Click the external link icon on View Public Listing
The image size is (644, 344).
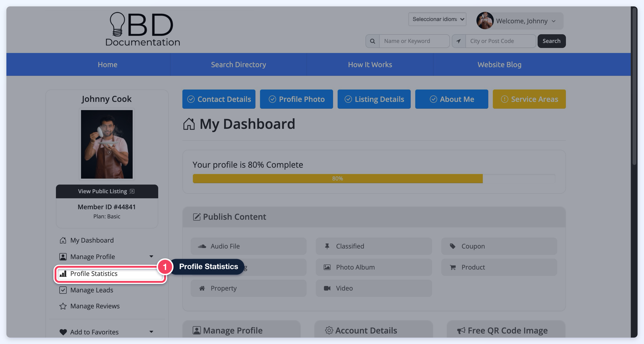[132, 191]
